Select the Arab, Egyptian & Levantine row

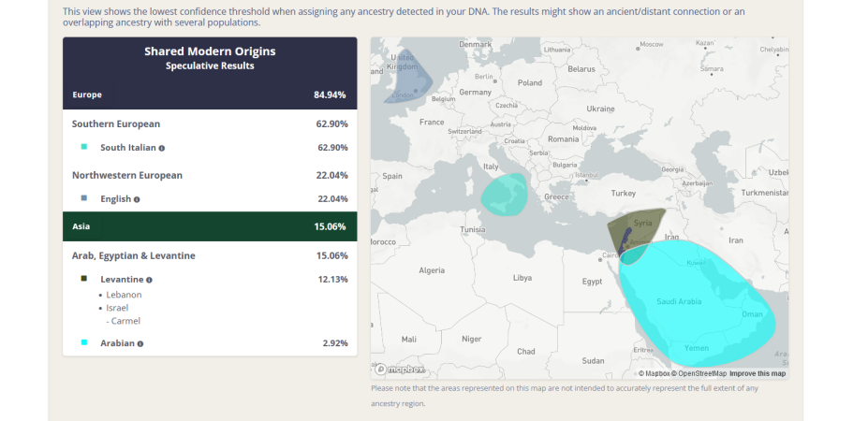click(210, 255)
